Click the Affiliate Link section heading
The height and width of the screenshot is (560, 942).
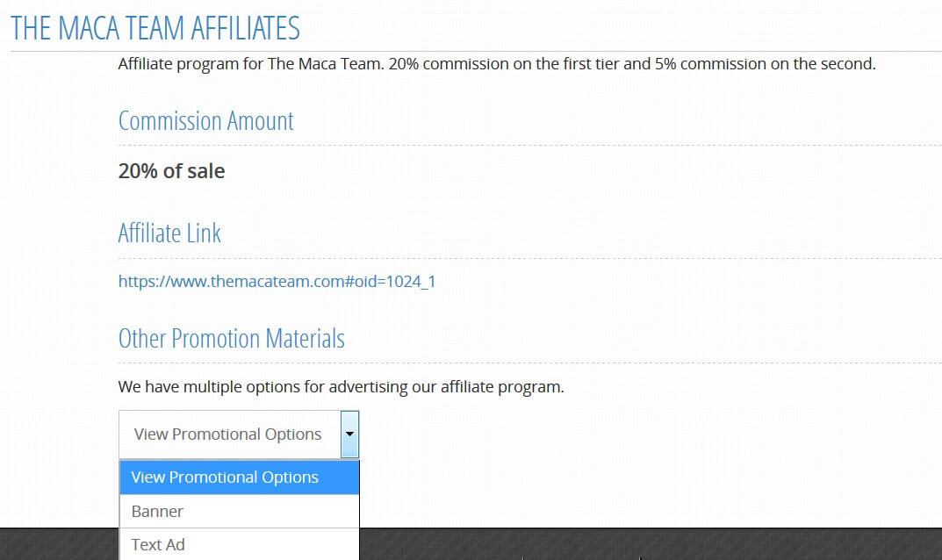coord(169,233)
